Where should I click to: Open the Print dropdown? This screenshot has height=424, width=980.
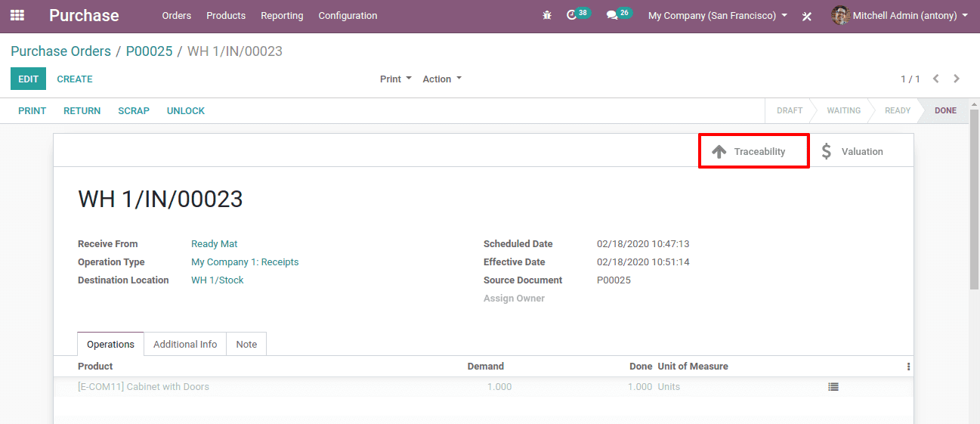pos(396,79)
